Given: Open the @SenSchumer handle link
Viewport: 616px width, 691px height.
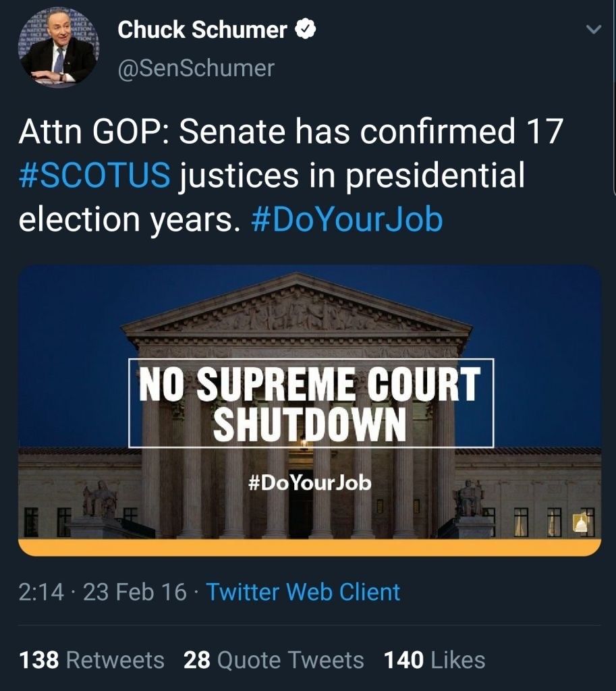Looking at the screenshot, I should pyautogui.click(x=196, y=68).
